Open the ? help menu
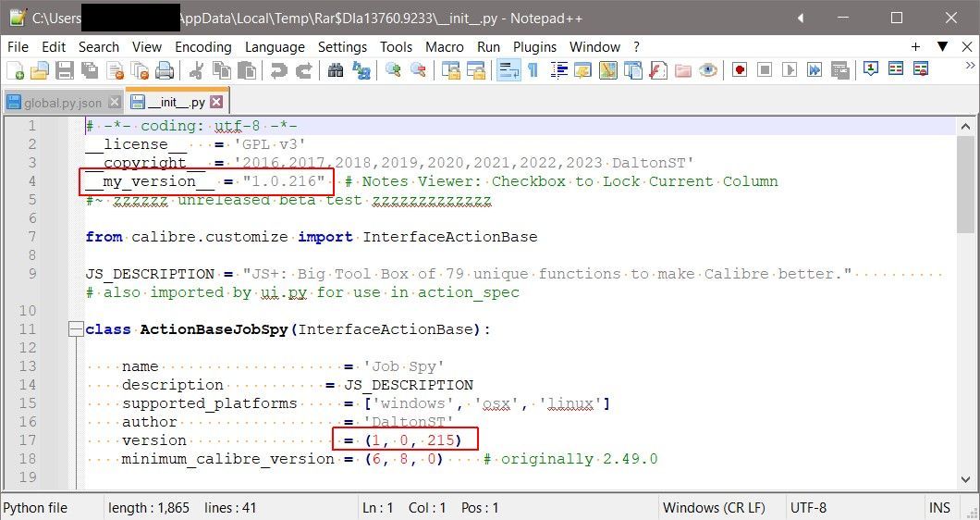The height and width of the screenshot is (520, 980). pyautogui.click(x=636, y=47)
